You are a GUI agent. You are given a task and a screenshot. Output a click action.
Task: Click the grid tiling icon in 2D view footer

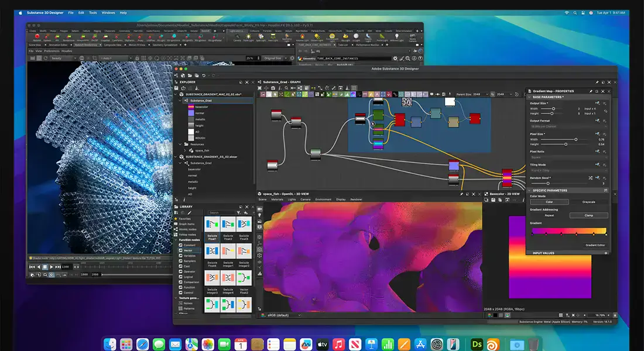(x=561, y=315)
